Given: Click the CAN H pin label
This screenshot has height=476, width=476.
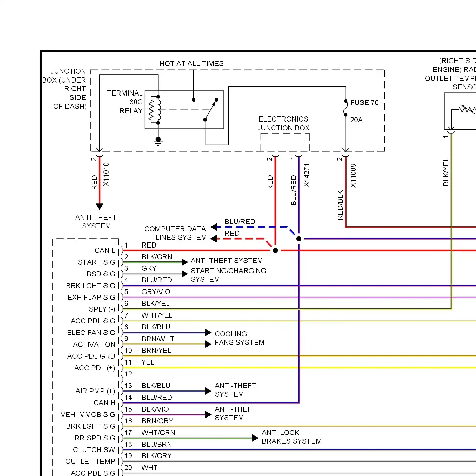Looking at the screenshot, I should [x=104, y=403].
